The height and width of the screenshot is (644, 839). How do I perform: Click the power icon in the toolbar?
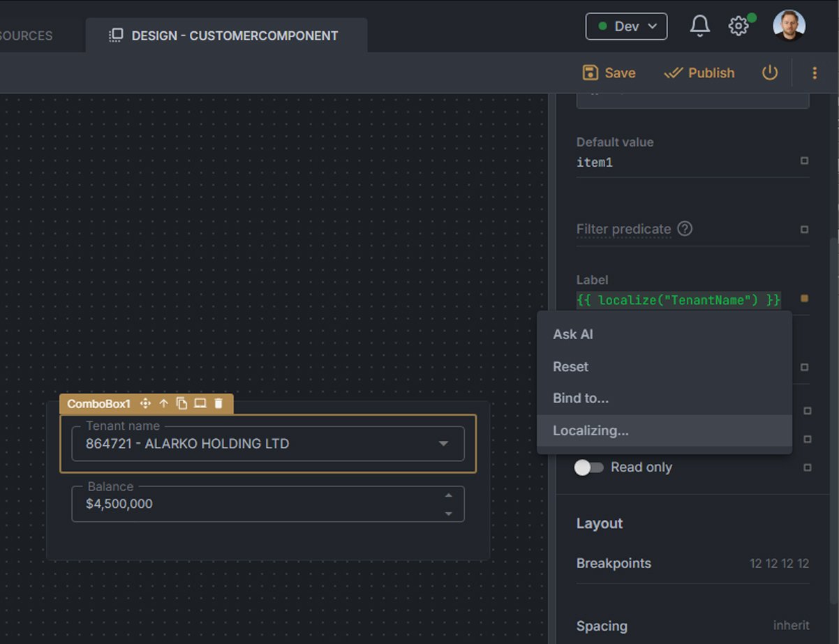[x=769, y=73]
